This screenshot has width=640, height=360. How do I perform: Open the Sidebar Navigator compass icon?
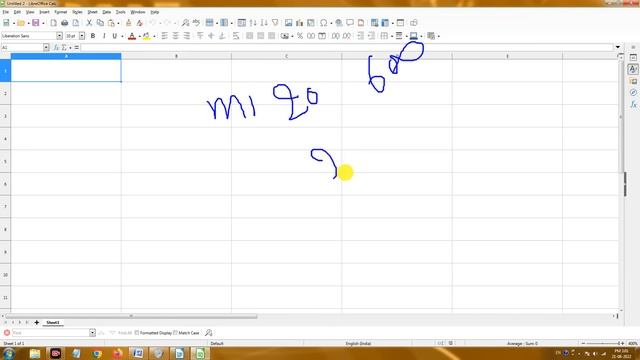click(x=633, y=93)
